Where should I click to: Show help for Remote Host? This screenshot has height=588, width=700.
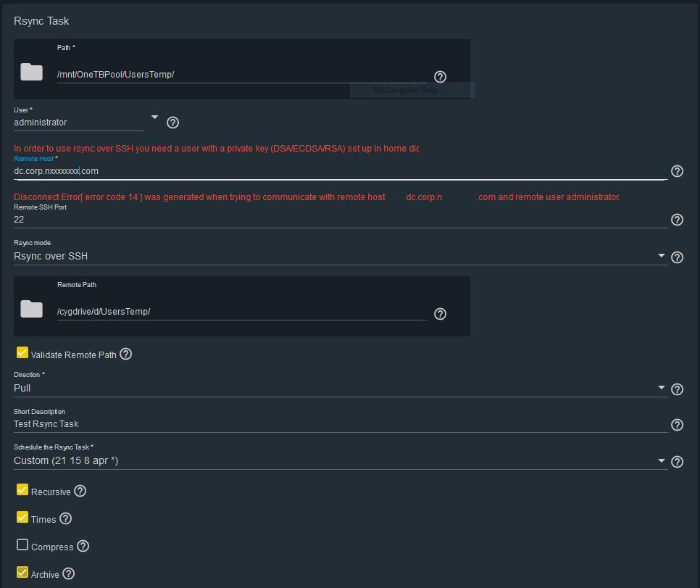point(677,171)
